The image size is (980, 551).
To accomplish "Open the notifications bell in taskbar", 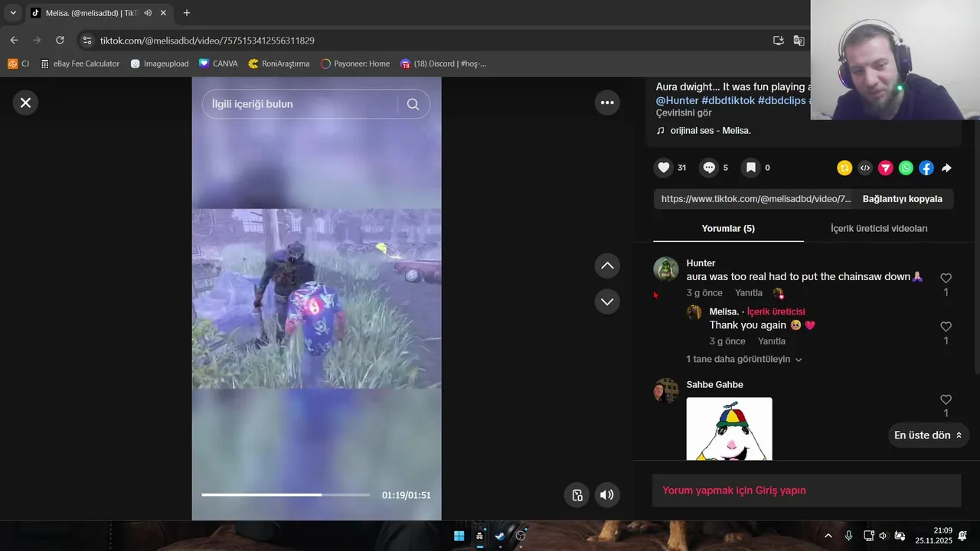I will pos(962,536).
